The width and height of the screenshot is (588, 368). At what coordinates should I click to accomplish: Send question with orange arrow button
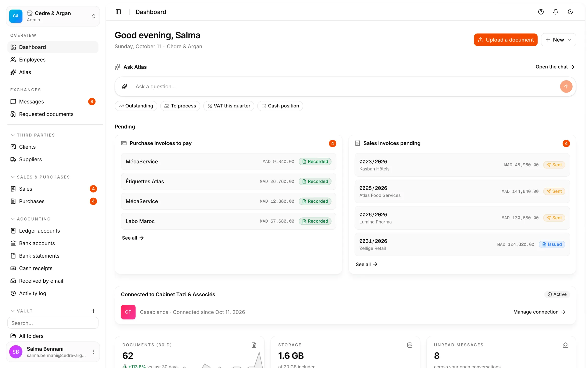point(566,86)
